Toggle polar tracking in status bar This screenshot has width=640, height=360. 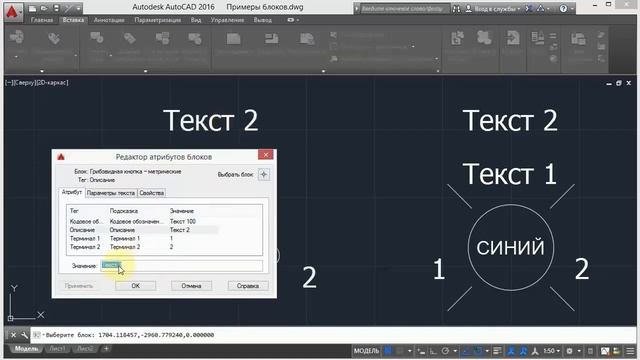coord(445,351)
